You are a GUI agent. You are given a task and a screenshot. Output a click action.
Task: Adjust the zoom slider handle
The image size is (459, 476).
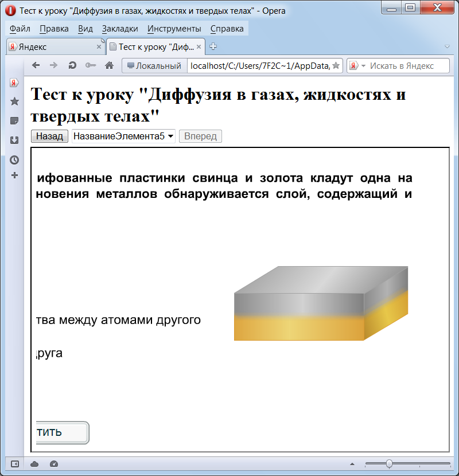pyautogui.click(x=389, y=464)
